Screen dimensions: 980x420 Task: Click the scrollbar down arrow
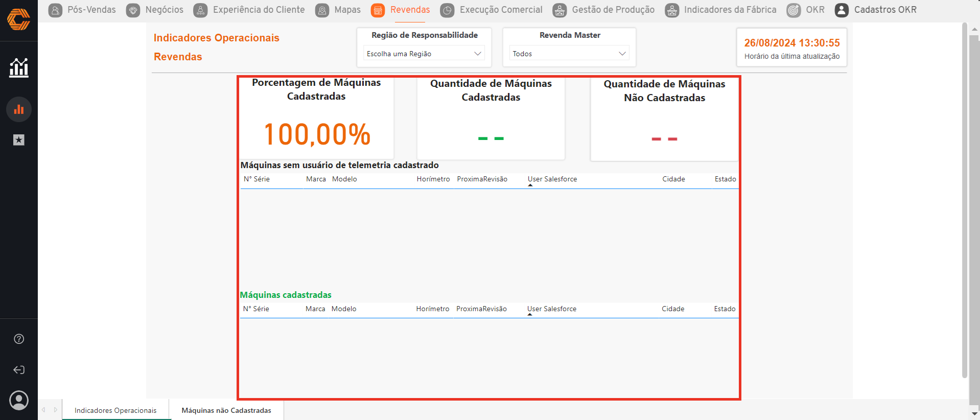click(975, 413)
